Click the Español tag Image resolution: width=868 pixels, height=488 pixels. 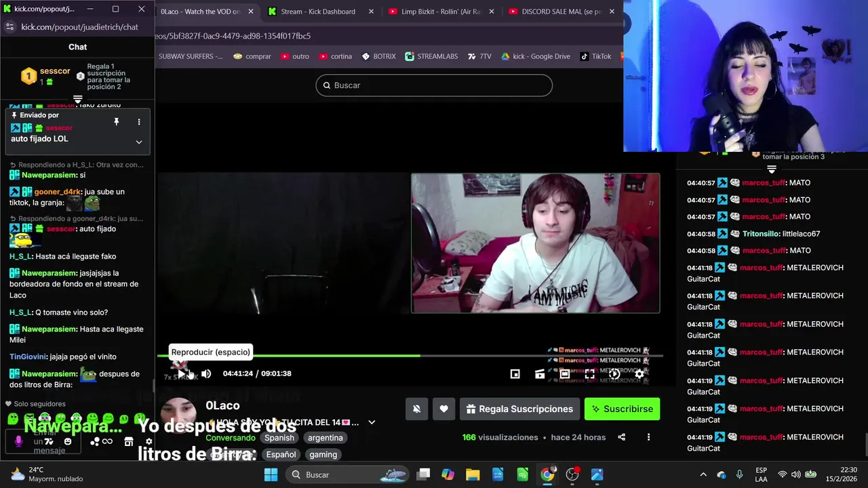pyautogui.click(x=281, y=455)
